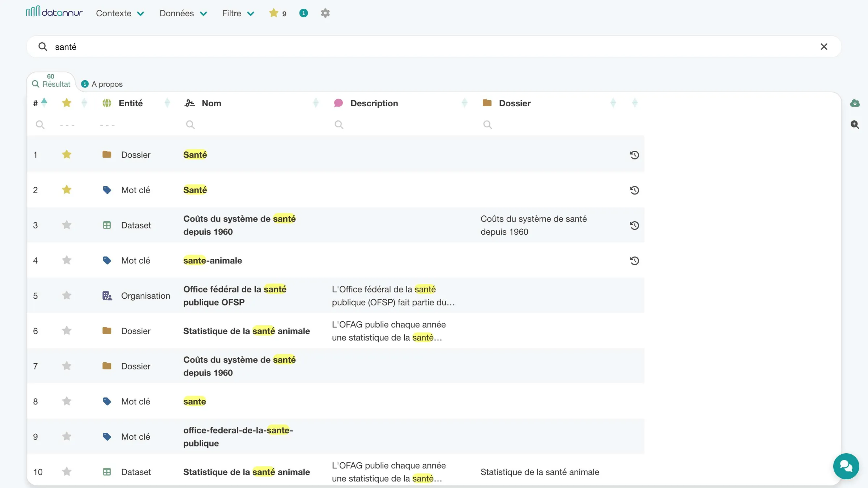Screen dimensions: 868x488
Task: Click the tag icon in row 2
Action: click(x=107, y=190)
